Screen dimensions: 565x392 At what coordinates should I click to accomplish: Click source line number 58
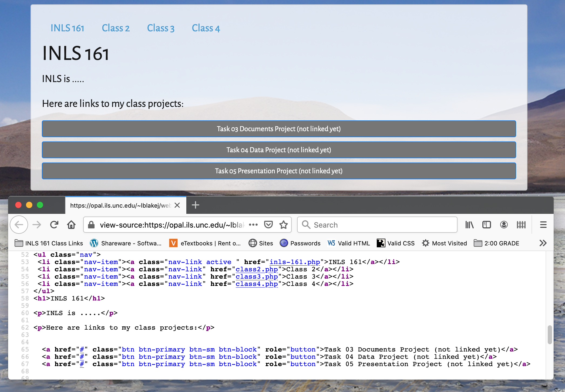pyautogui.click(x=25, y=298)
